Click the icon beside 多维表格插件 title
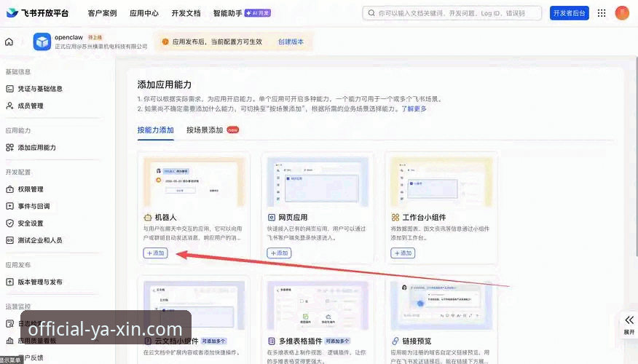This screenshot has width=638, height=364. [272, 341]
